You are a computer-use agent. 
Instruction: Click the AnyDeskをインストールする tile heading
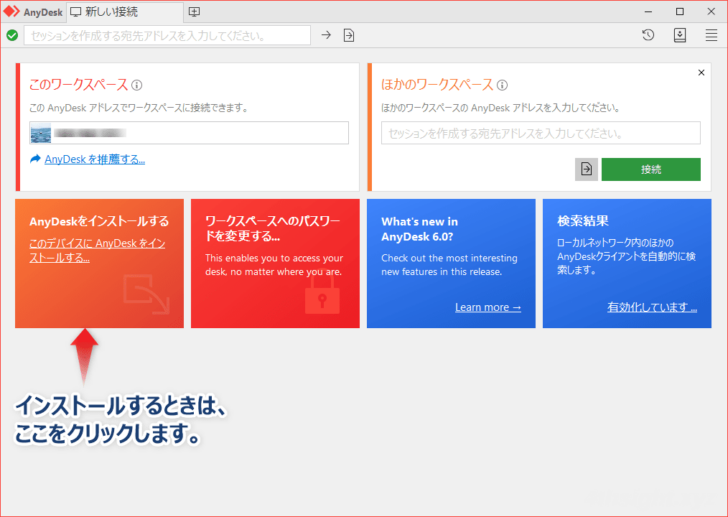pos(99,221)
